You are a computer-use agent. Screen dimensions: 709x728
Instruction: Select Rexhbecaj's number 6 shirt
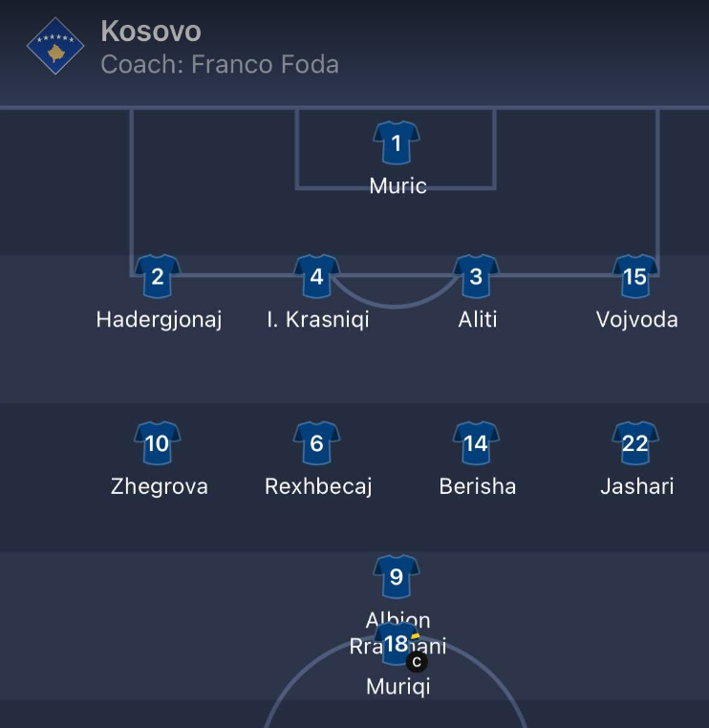click(316, 443)
